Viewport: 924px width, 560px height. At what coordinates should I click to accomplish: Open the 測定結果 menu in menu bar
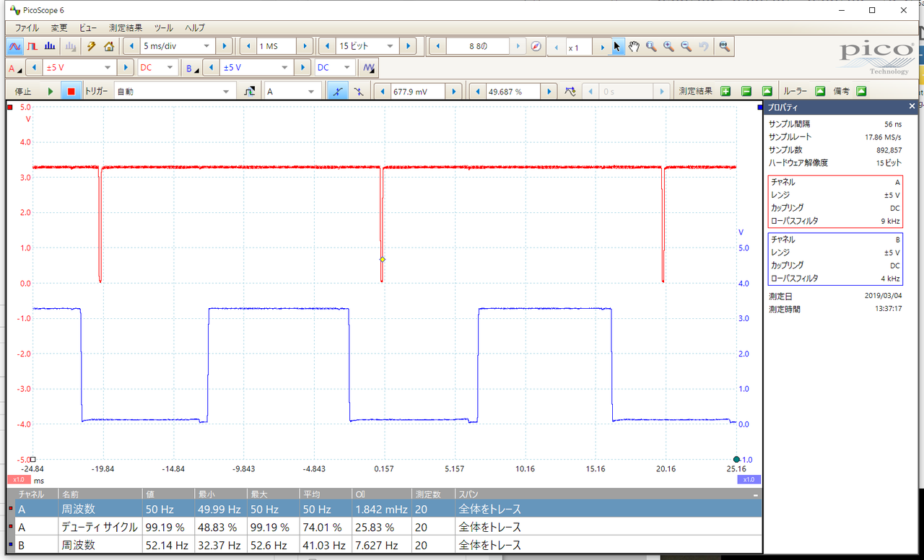pos(126,28)
